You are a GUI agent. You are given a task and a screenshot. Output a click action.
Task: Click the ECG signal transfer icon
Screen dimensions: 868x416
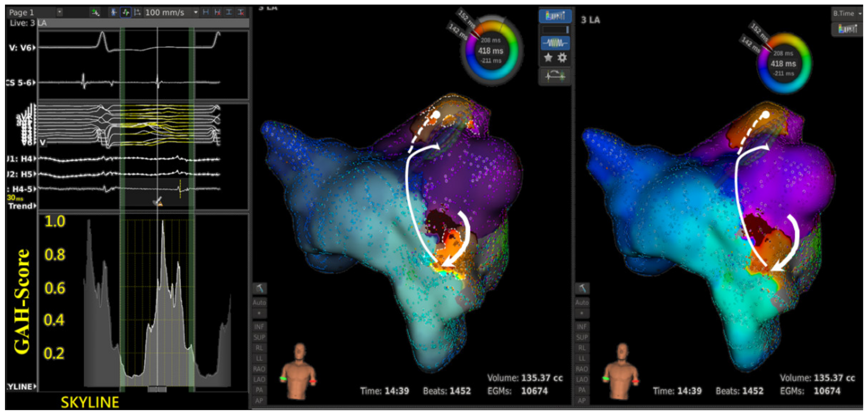[555, 76]
